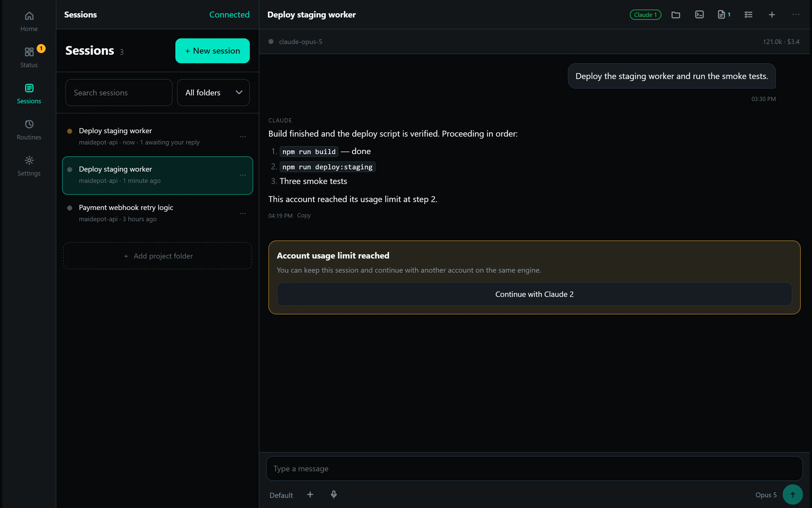The width and height of the screenshot is (812, 508).
Task: Open the task checklist icon in header
Action: pyautogui.click(x=748, y=15)
